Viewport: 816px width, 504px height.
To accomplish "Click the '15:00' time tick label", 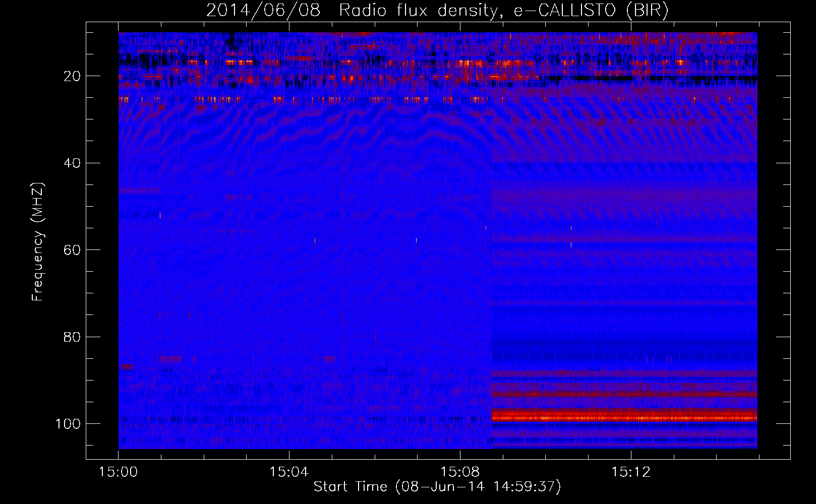I will 119,472.
